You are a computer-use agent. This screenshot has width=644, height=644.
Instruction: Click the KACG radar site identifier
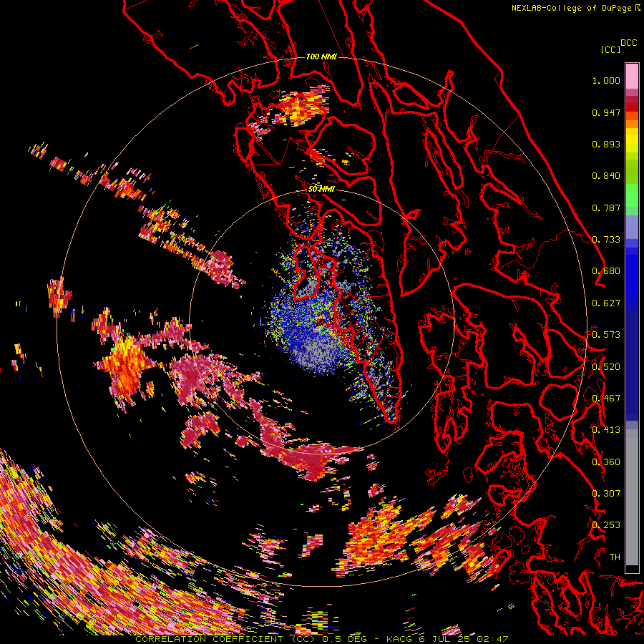399,639
